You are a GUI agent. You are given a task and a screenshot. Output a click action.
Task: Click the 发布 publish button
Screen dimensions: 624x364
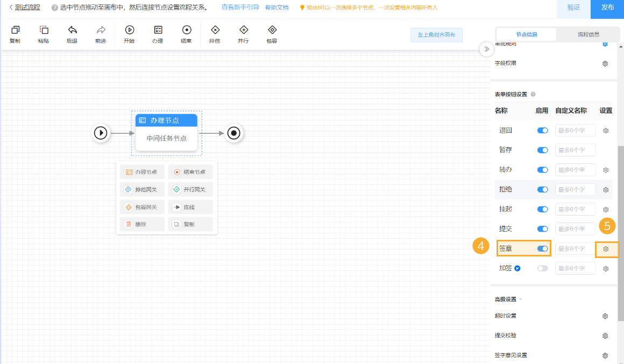point(607,8)
